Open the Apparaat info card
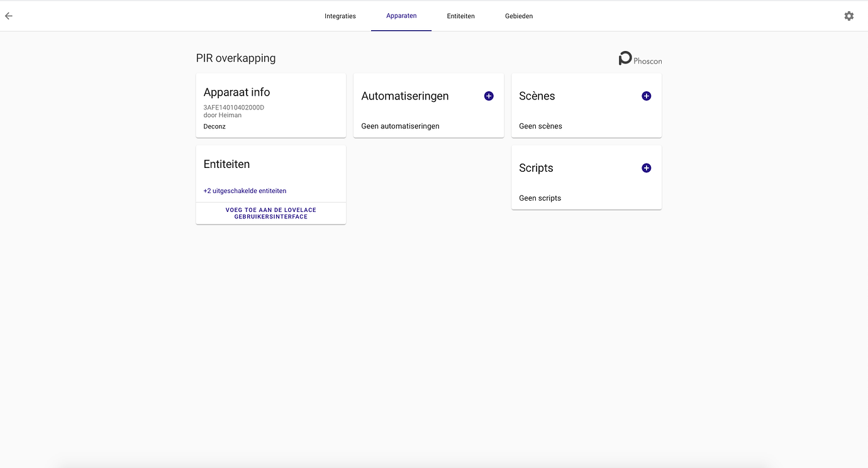This screenshot has height=468, width=868. point(236,92)
